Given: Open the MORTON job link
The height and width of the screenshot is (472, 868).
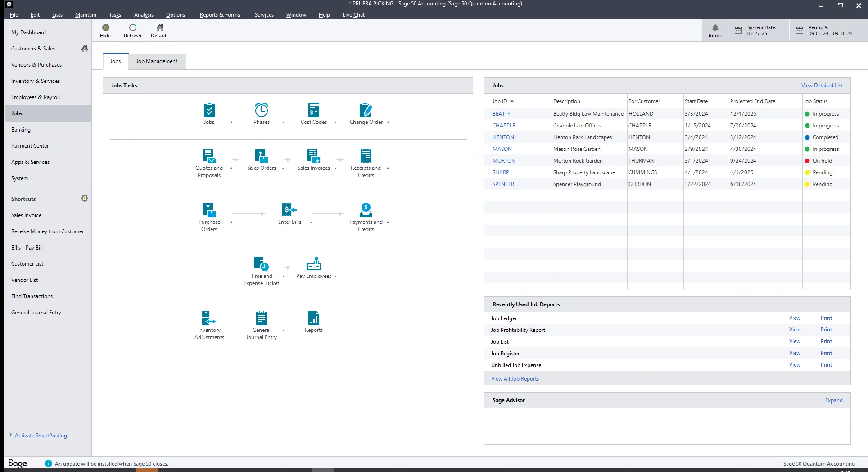Looking at the screenshot, I should click(x=504, y=161).
